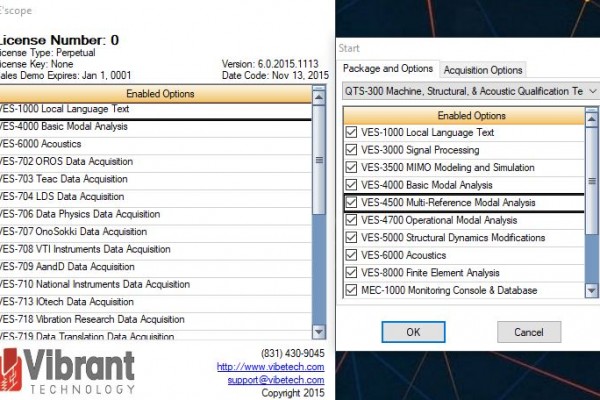Uncheck VES-8000 Finite Element Analysis
Viewport: 600px width, 400px height.
(350, 272)
